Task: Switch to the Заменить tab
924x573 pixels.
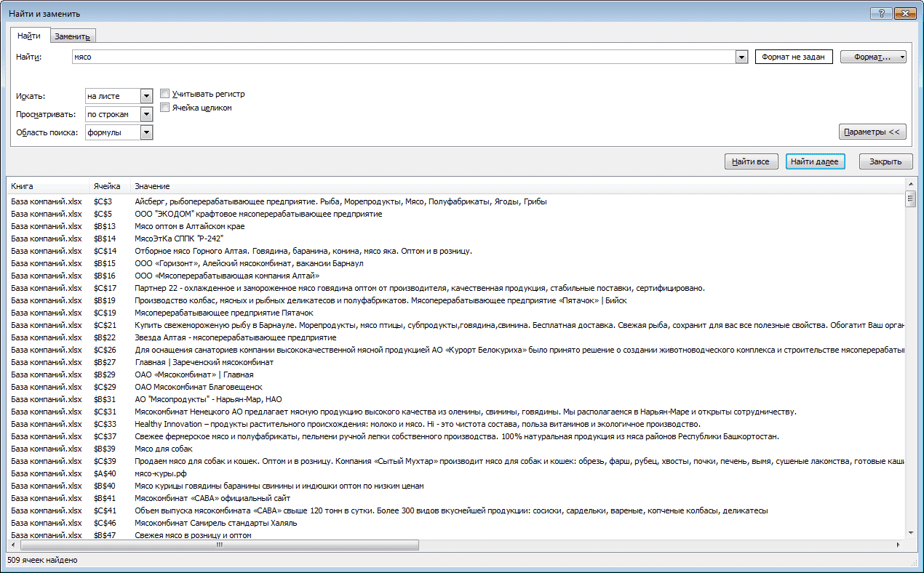Action: [x=72, y=36]
